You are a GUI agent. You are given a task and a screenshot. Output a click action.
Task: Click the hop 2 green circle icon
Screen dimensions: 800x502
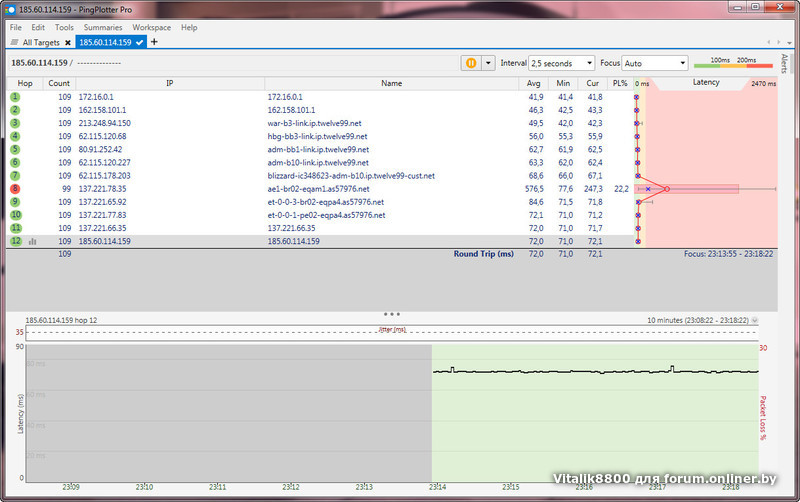click(x=15, y=110)
